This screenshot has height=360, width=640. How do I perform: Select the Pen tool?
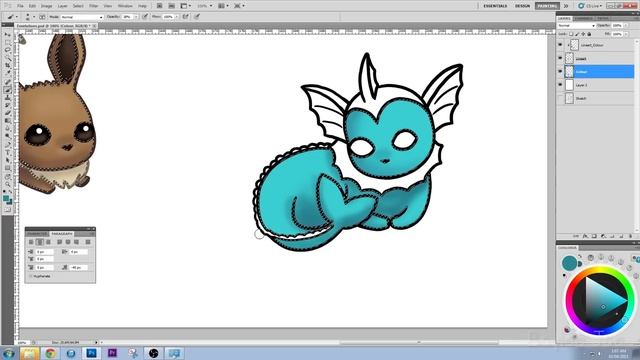point(8,144)
